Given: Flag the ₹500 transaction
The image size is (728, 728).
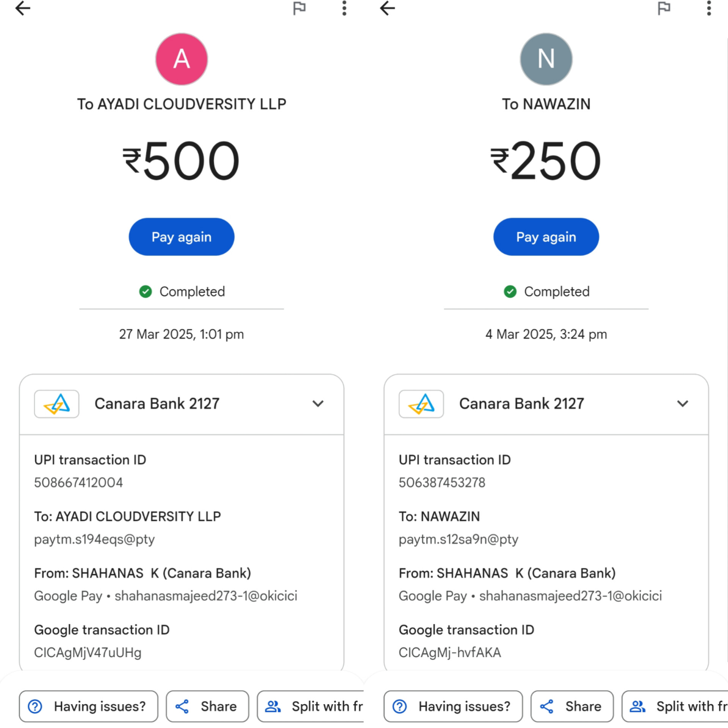Looking at the screenshot, I should click(299, 8).
